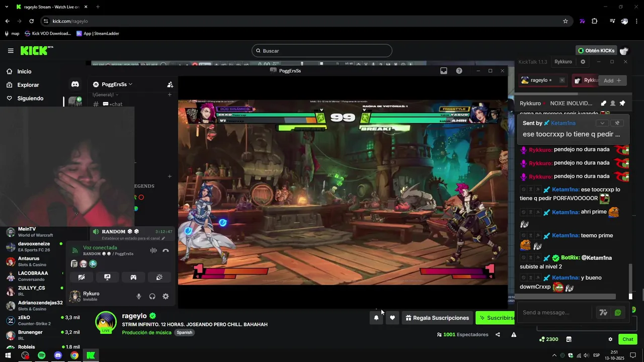The image size is (644, 362).
Task: Bookmark page with star icon
Action: [566, 21]
